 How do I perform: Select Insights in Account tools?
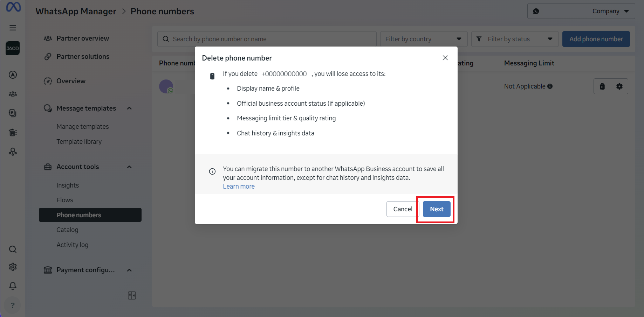(68, 185)
